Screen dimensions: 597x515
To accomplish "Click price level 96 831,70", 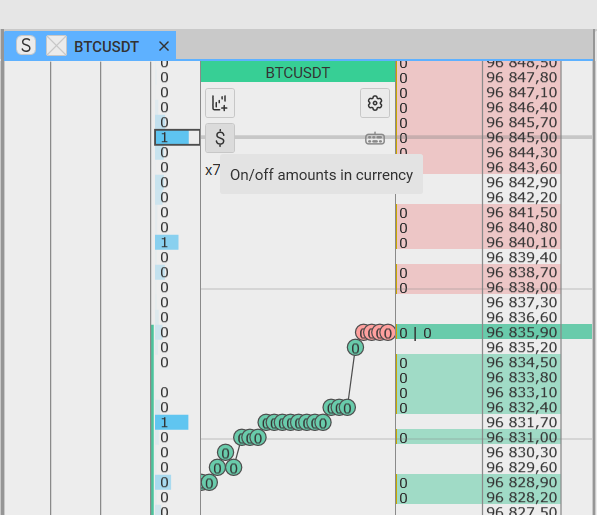I will point(522,423).
